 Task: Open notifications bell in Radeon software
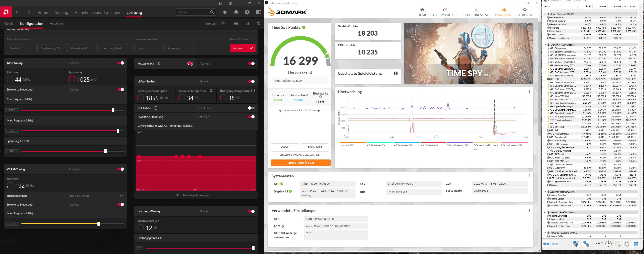point(236,12)
